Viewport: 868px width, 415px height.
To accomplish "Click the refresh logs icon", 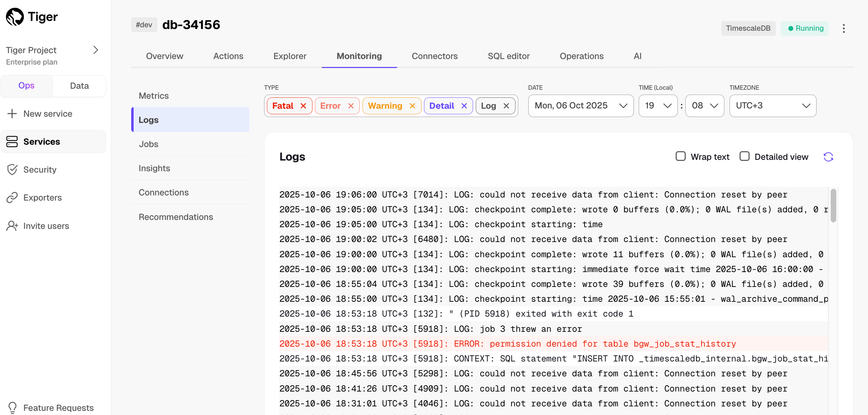I will pos(828,157).
